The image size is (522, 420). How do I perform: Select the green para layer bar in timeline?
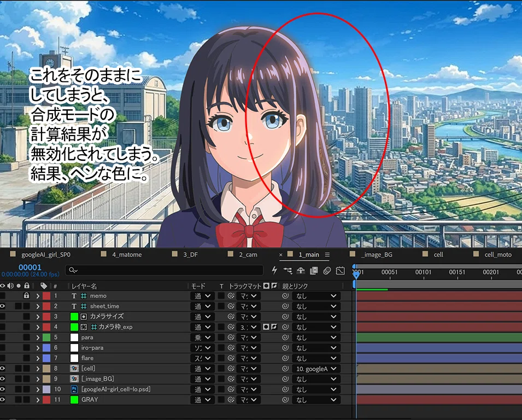tap(439, 337)
